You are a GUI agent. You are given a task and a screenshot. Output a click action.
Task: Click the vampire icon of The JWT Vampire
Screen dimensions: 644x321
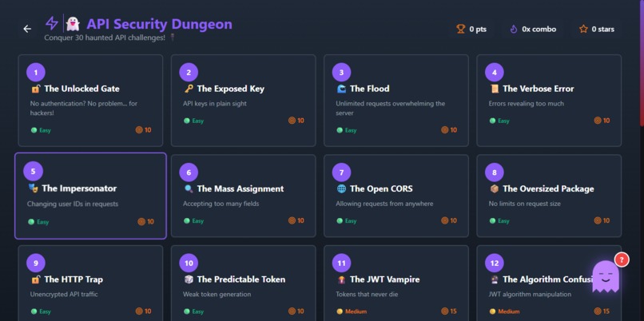341,279
